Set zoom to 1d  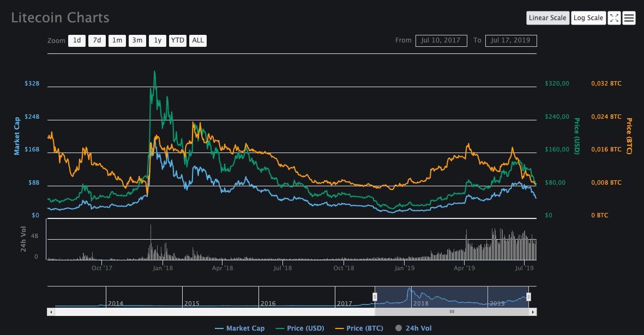tap(77, 40)
